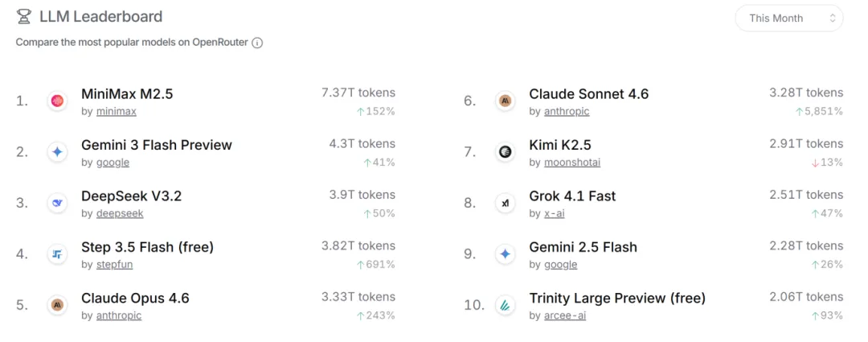Open the This Month time range dropdown

point(788,18)
